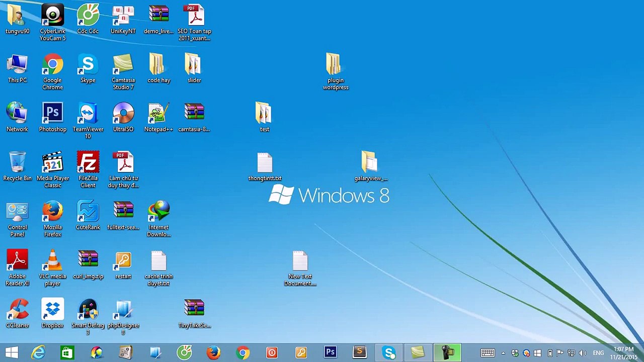Open Cốc Cốc browser from the taskbar

pyautogui.click(x=184, y=352)
